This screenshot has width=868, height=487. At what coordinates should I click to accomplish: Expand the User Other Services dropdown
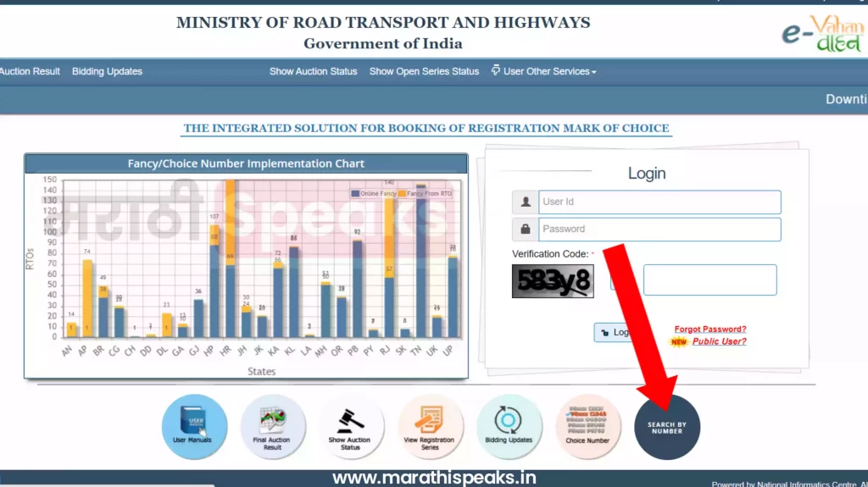(543, 71)
